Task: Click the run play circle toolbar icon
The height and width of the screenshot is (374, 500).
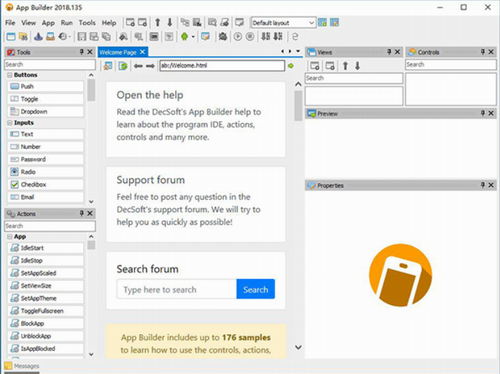Action: [238, 36]
